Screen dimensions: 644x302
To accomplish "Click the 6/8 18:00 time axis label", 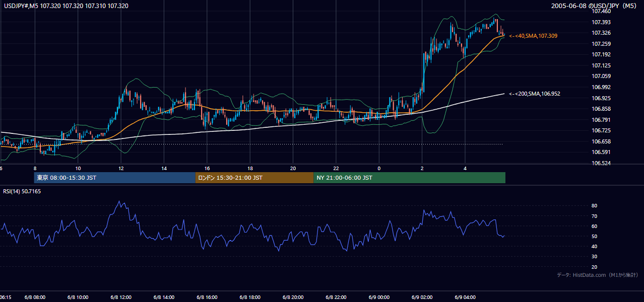I will [250, 297].
